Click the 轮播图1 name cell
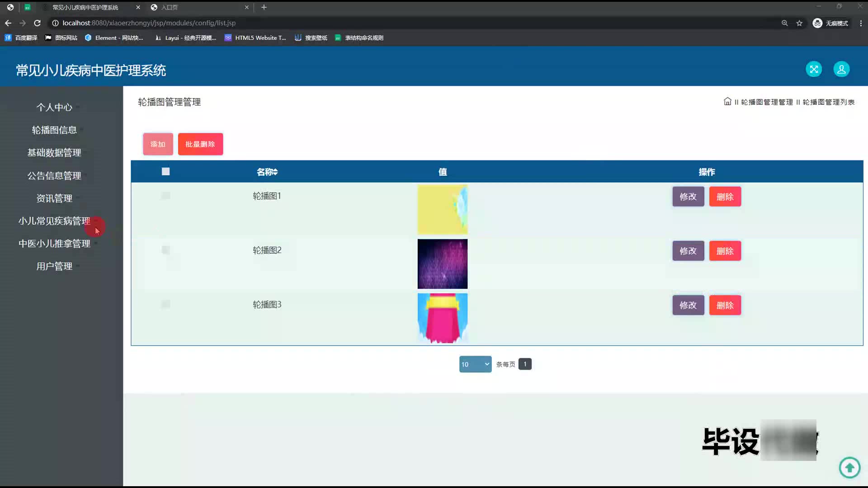The width and height of the screenshot is (868, 488). point(267,196)
